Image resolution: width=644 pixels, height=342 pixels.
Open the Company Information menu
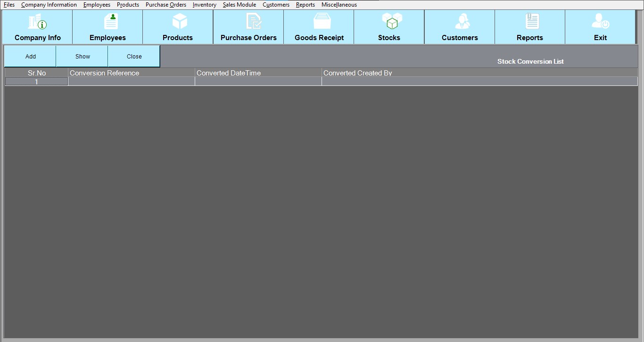[x=49, y=5]
